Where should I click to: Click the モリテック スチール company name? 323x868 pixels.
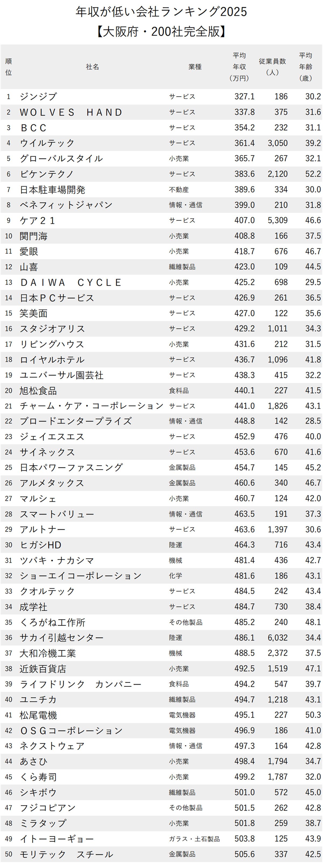[x=66, y=854]
